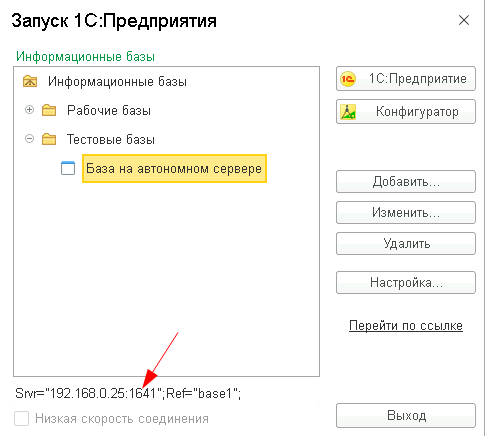
Task: Select the Тестовые базы folder label
Action: [111, 139]
